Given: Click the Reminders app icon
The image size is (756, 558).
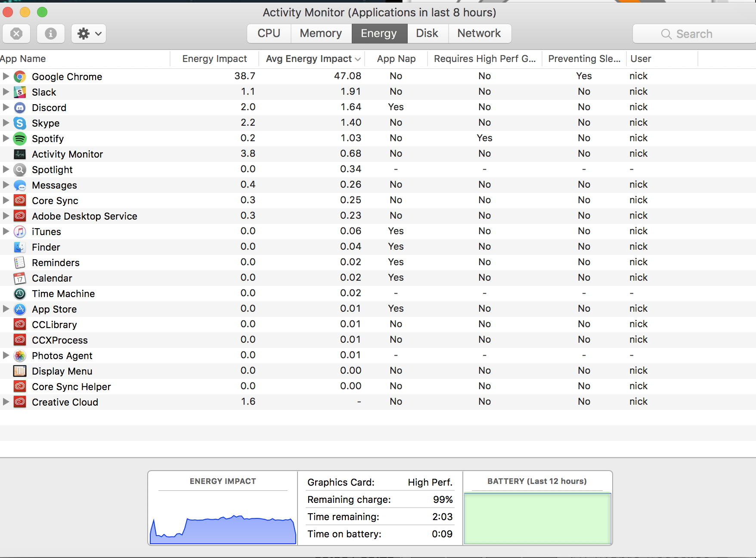Looking at the screenshot, I should pyautogui.click(x=20, y=263).
